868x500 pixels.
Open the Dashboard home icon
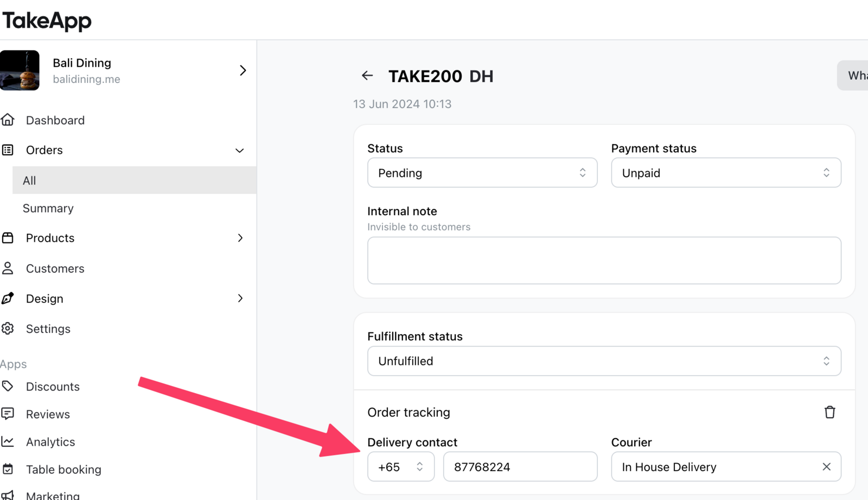[8, 120]
